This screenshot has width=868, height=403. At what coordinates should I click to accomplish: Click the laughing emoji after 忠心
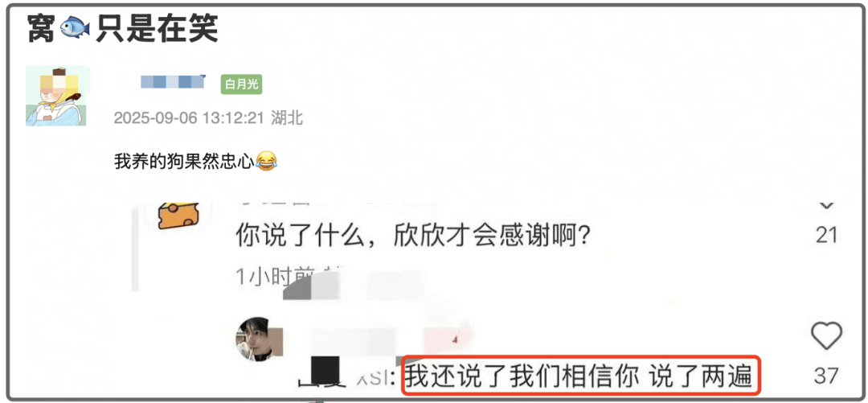(x=266, y=162)
